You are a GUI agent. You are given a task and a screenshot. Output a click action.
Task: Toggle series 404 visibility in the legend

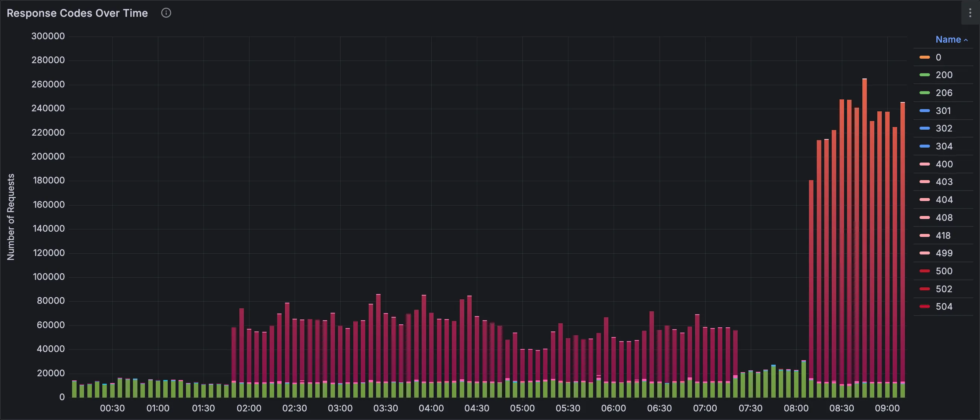944,200
